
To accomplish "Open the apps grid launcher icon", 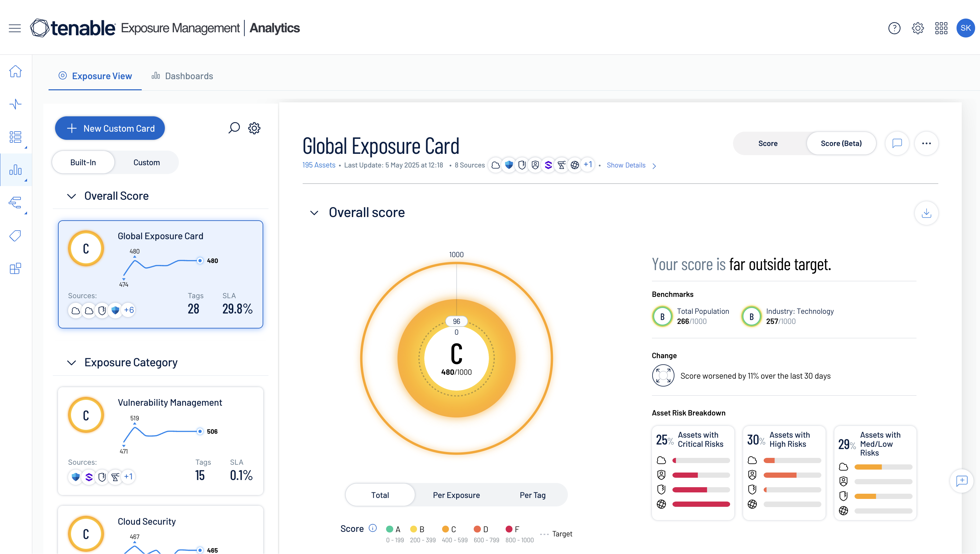I will pyautogui.click(x=941, y=28).
